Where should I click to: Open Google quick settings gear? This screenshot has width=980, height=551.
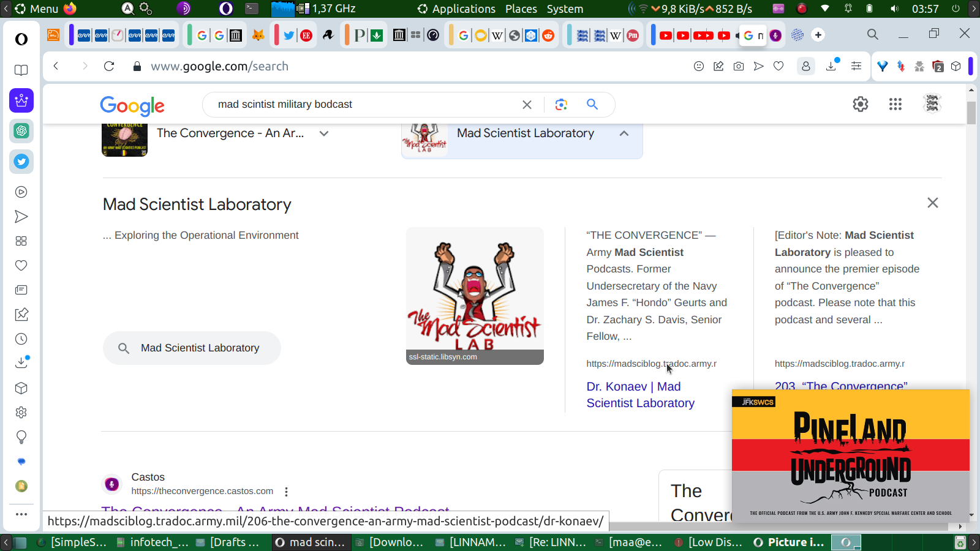861,105
